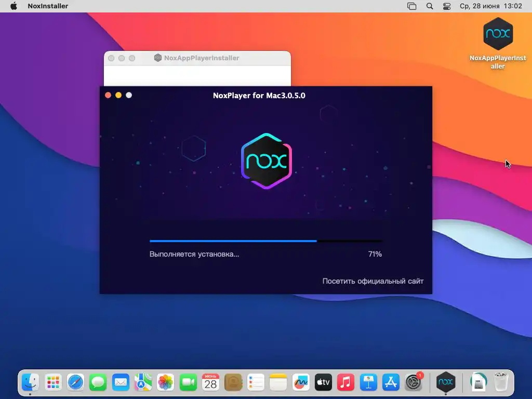Click the 71% progress value
Screen dimensions: 532x399
click(x=375, y=254)
